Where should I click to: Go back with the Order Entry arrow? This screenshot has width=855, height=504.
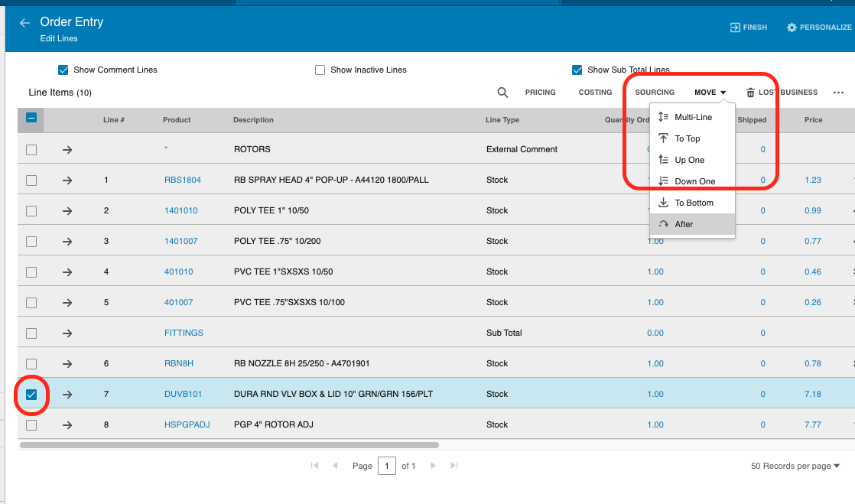(x=24, y=23)
